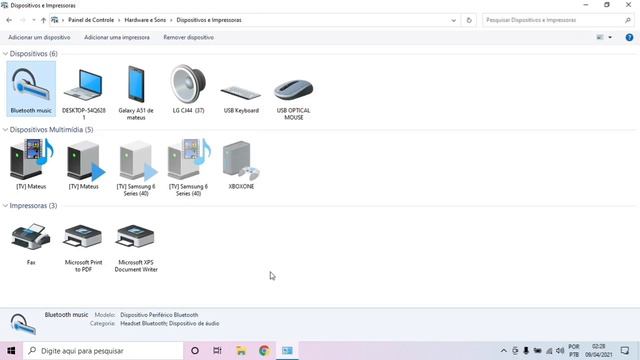Open the help question mark icon
The height and width of the screenshot is (360, 640).
(629, 37)
